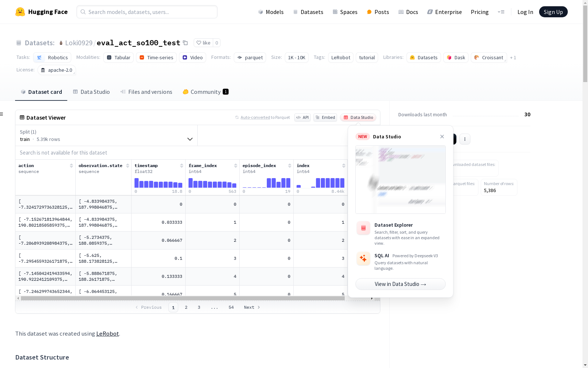Sort by frame_index column arrows

(236, 166)
